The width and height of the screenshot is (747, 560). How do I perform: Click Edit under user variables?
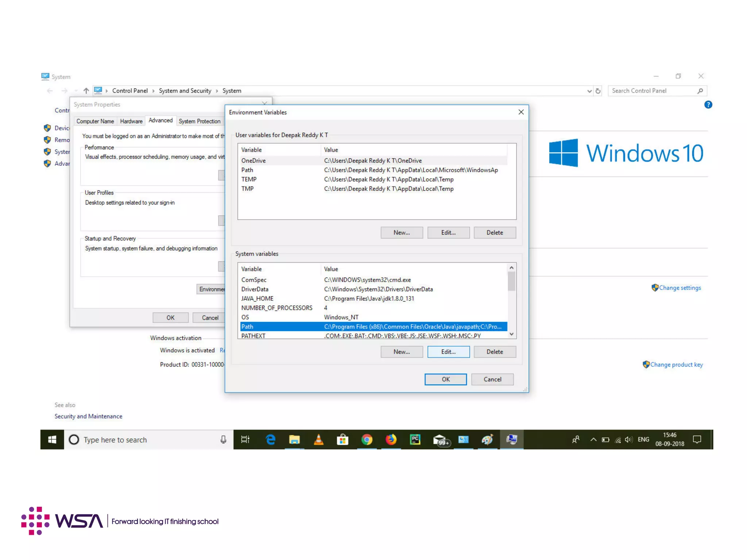point(448,232)
